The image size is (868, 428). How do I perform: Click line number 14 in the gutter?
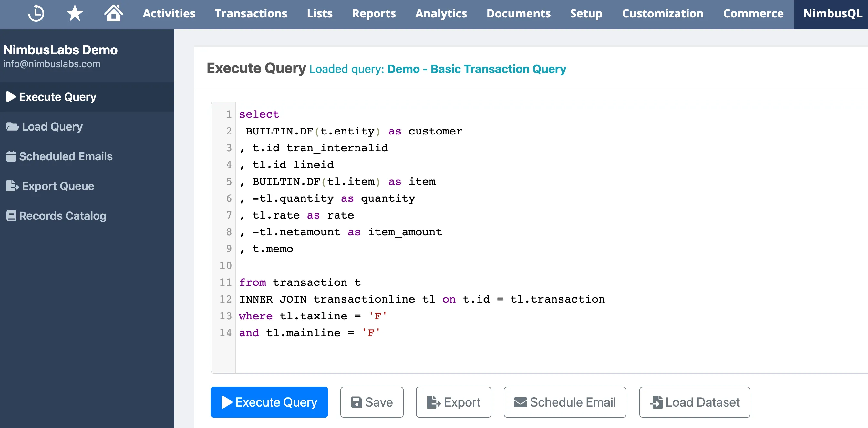[x=225, y=333]
